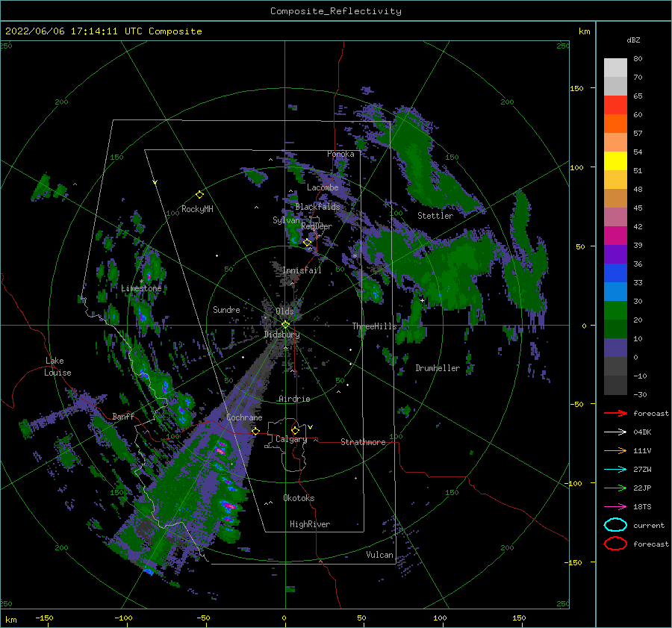This screenshot has width=672, height=628.
Task: Click the Sundre city label
Action: [x=226, y=309]
